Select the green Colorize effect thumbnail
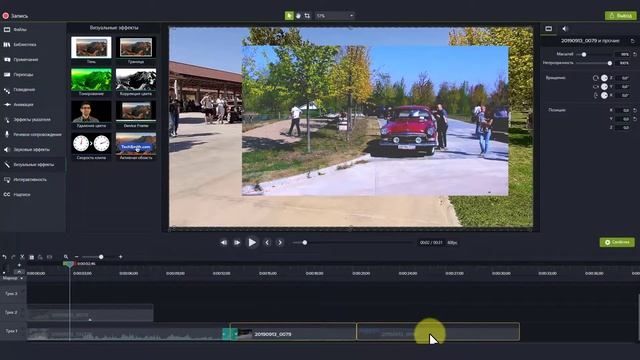The width and height of the screenshot is (640, 360). pyautogui.click(x=91, y=80)
